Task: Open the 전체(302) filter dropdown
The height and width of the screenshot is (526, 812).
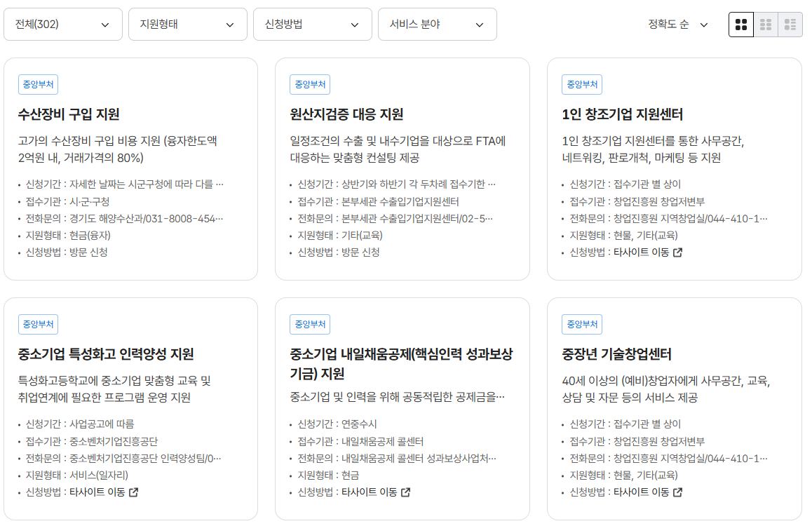Action: (62, 24)
